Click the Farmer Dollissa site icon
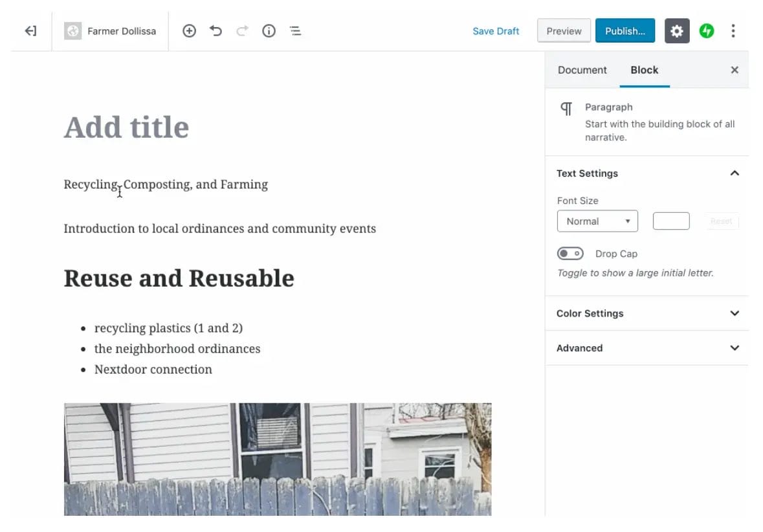763x532 pixels. pos(72,30)
